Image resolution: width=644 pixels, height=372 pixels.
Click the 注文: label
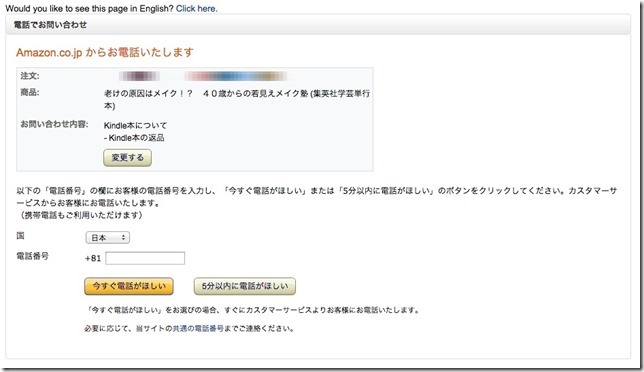tap(30, 76)
